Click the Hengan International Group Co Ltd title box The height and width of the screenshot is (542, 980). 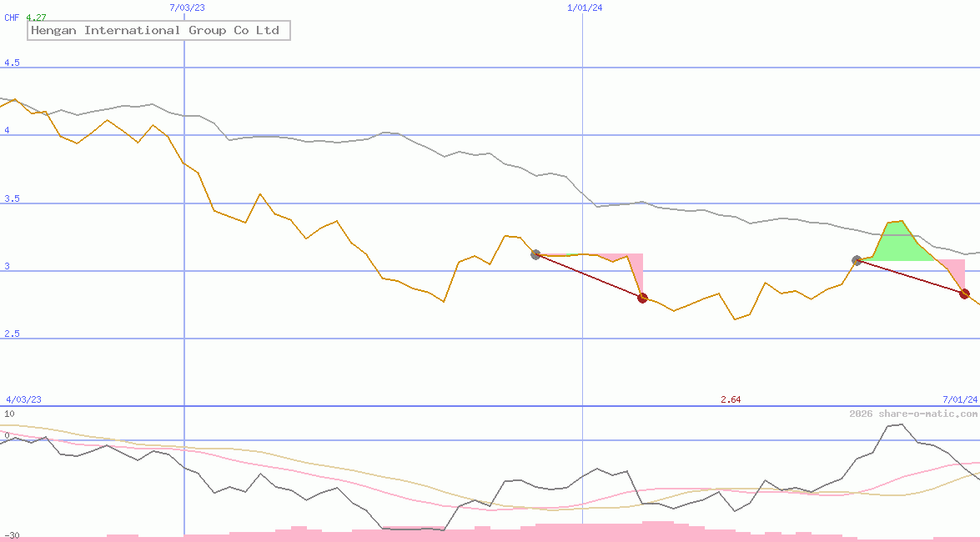[x=158, y=31]
